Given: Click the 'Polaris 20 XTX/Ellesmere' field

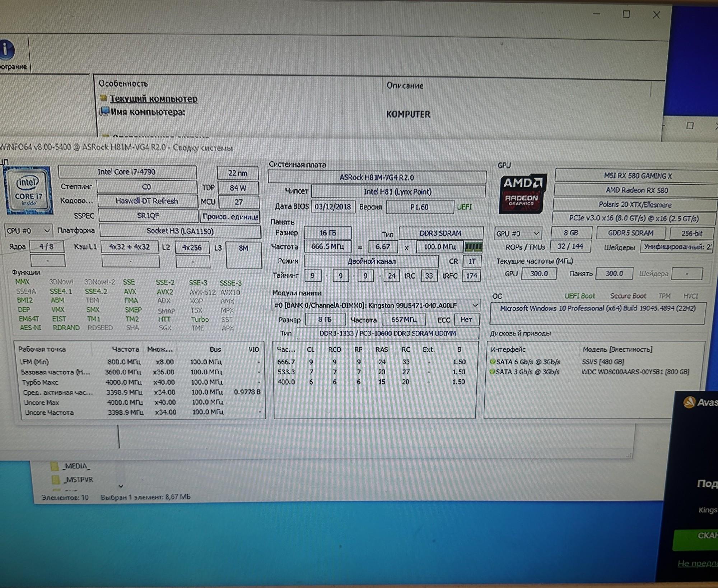Looking at the screenshot, I should [x=635, y=205].
